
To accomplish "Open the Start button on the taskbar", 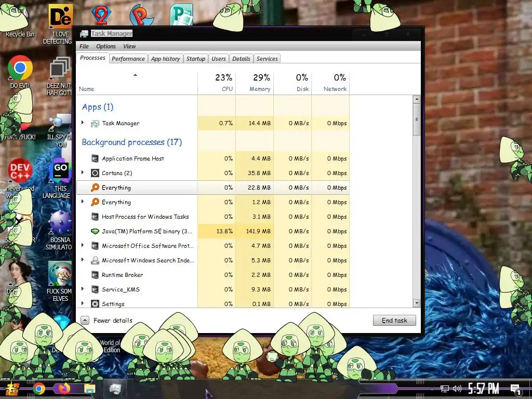I will (11, 389).
